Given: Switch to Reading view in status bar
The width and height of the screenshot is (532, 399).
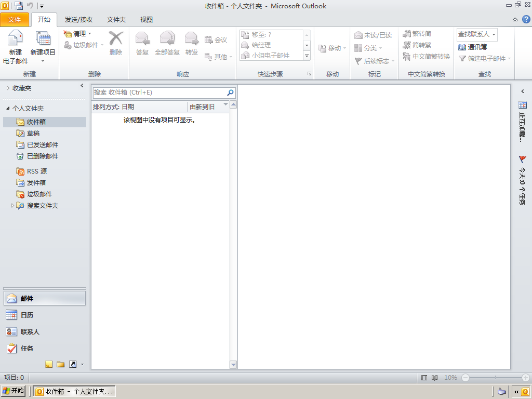Looking at the screenshot, I should point(435,378).
